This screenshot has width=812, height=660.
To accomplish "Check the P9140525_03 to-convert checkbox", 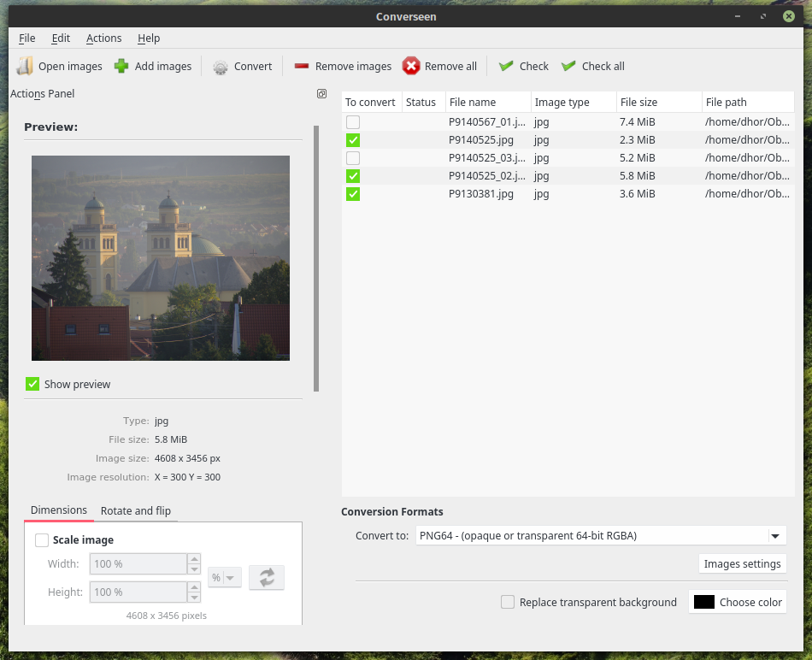I will coord(353,158).
